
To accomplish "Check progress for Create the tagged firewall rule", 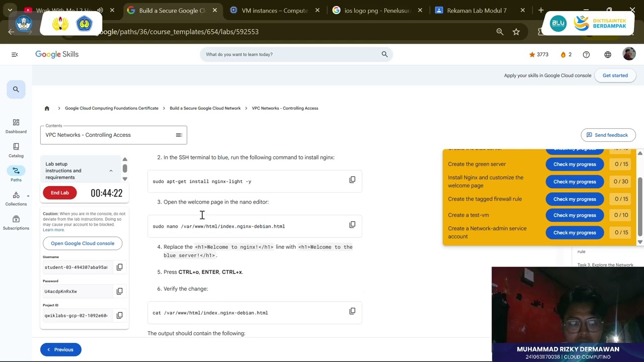I will (x=575, y=199).
